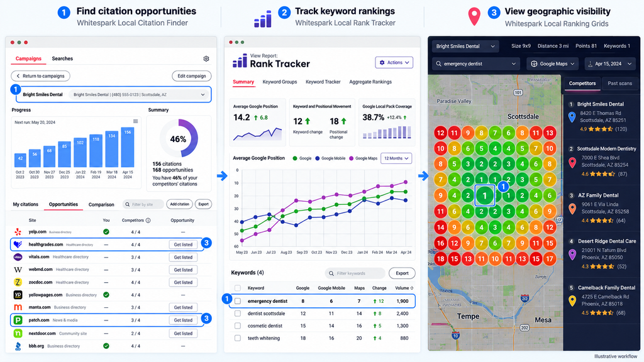644x362 pixels.
Task: Open the Actions dropdown in Rank Tracker
Action: pos(394,62)
